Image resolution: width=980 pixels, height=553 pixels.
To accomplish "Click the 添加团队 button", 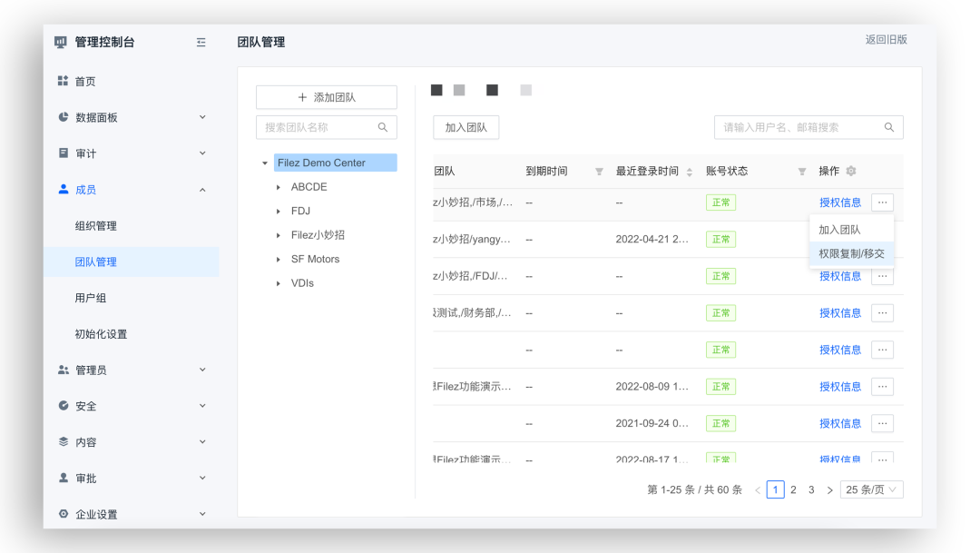I will click(327, 97).
